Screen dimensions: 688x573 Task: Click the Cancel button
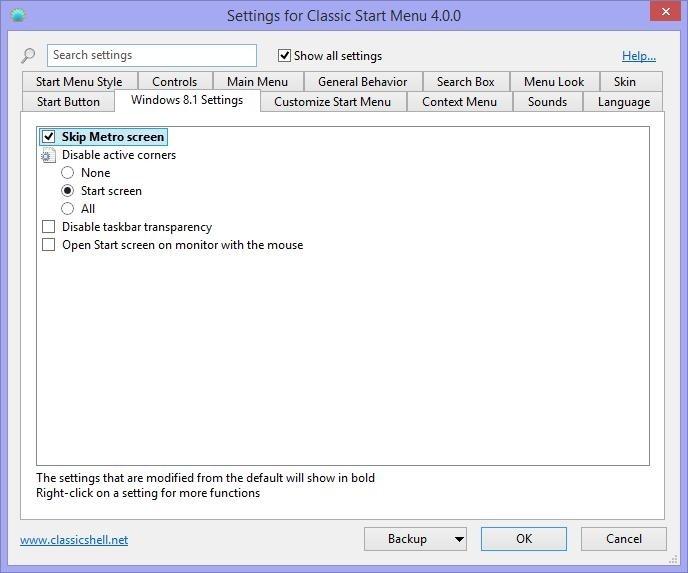pos(624,539)
